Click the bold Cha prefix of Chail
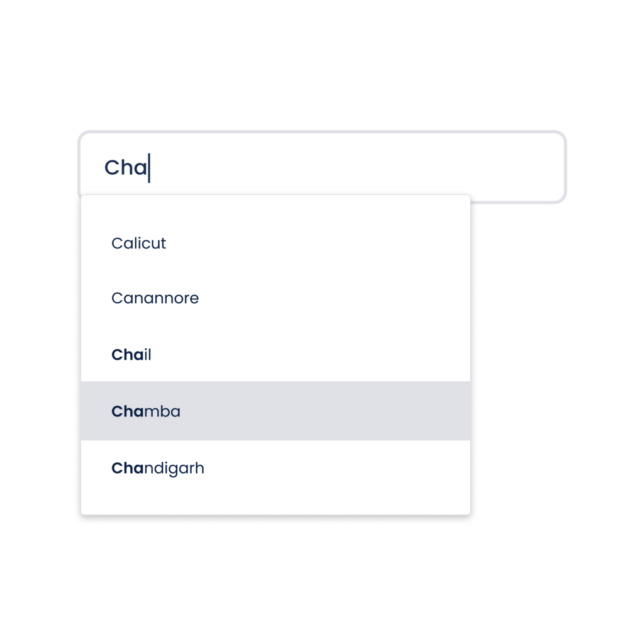Image resolution: width=644 pixels, height=644 pixels. (128, 355)
